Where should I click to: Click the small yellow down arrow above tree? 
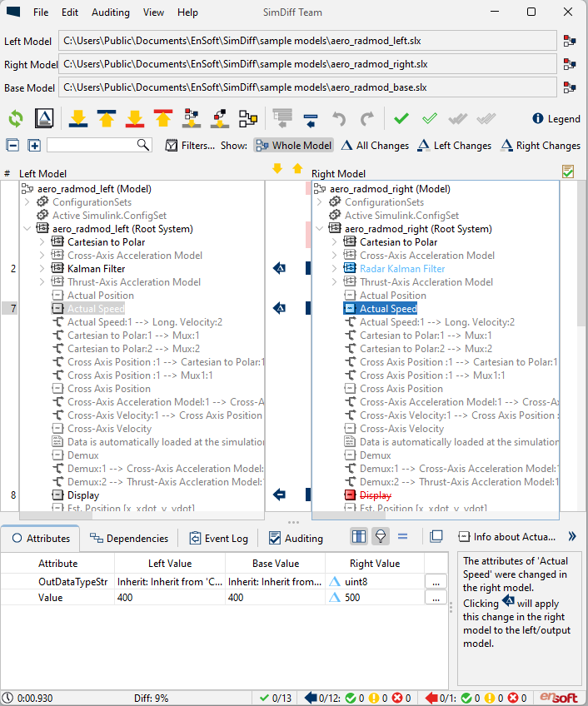pos(277,168)
